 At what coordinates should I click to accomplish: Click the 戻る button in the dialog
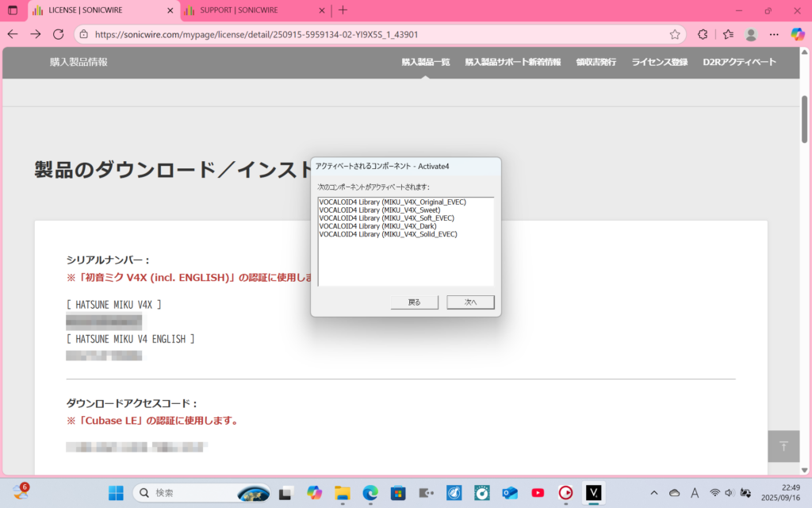click(x=415, y=302)
